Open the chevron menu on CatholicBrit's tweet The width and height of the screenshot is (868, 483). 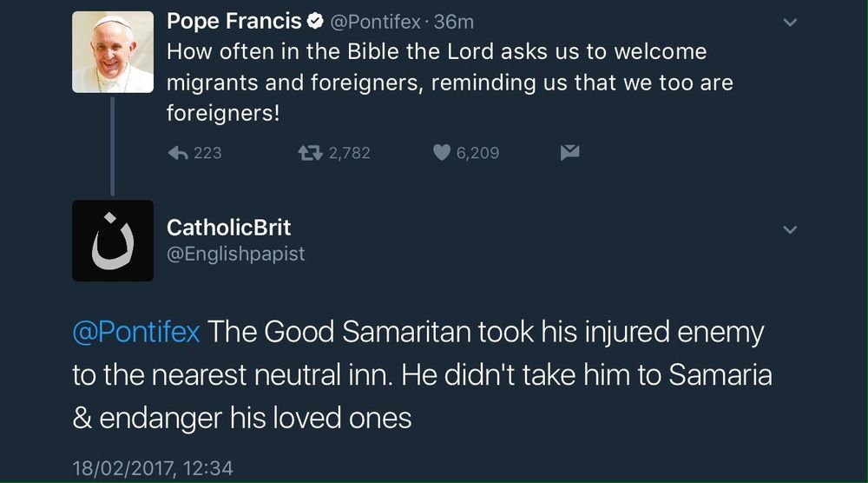(x=790, y=230)
